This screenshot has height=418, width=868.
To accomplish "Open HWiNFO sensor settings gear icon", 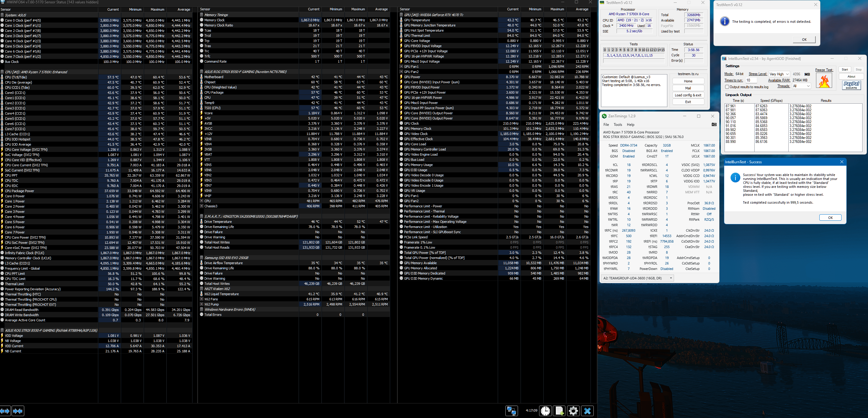I will click(x=573, y=411).
